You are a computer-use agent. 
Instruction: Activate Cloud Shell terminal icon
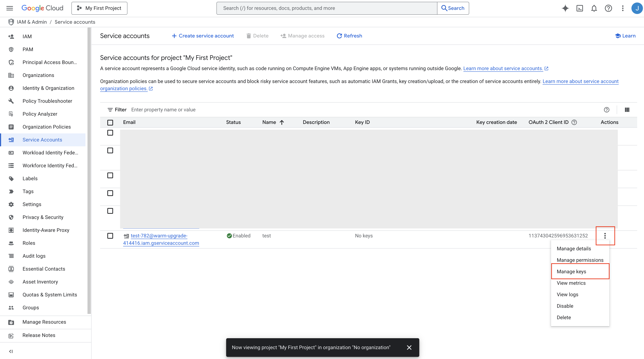point(580,8)
